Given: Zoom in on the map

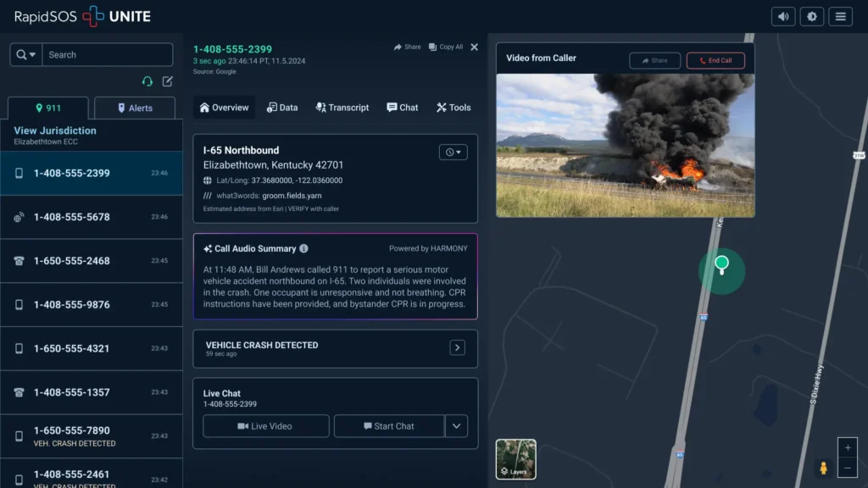Looking at the screenshot, I should coord(848,447).
